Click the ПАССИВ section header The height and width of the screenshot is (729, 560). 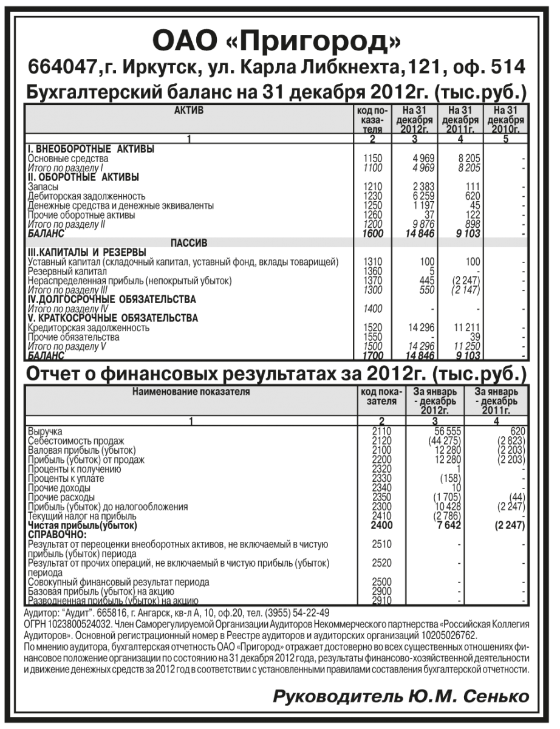[189, 242]
